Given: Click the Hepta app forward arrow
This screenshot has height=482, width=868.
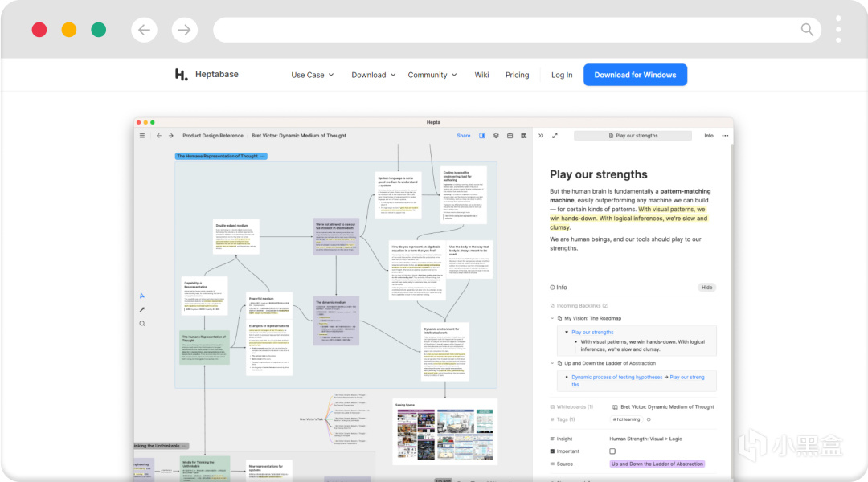Looking at the screenshot, I should [x=171, y=136].
